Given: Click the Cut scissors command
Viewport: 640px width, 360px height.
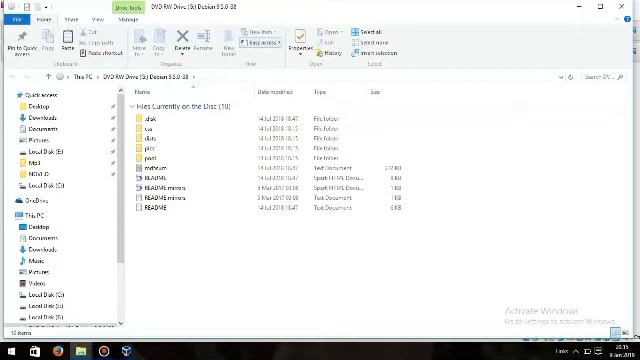Looking at the screenshot, I should click(x=89, y=32).
